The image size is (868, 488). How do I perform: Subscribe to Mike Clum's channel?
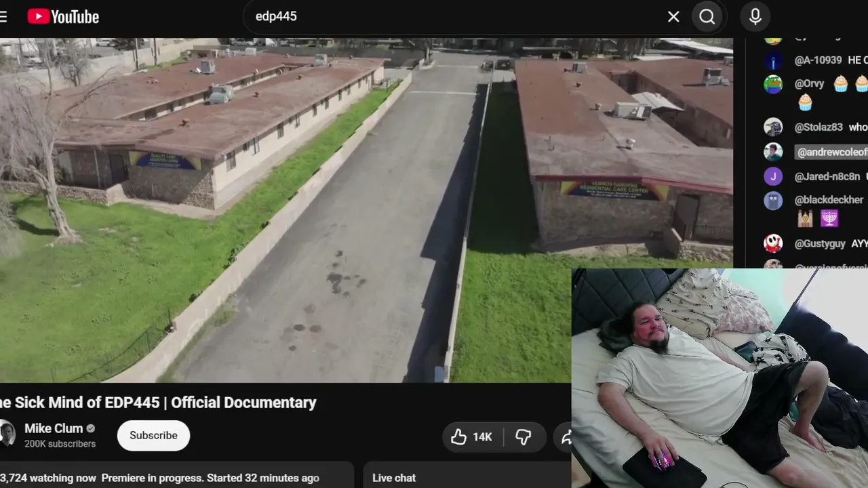(153, 435)
